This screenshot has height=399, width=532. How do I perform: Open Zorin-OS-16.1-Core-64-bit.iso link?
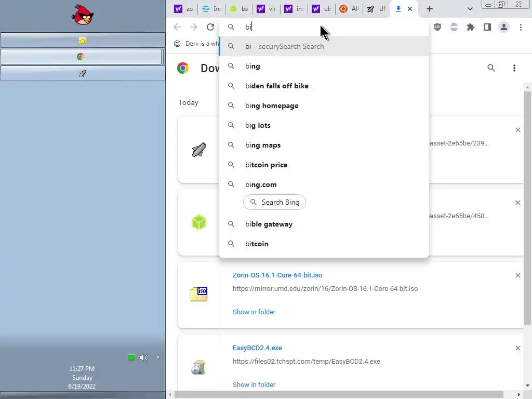[x=277, y=275]
